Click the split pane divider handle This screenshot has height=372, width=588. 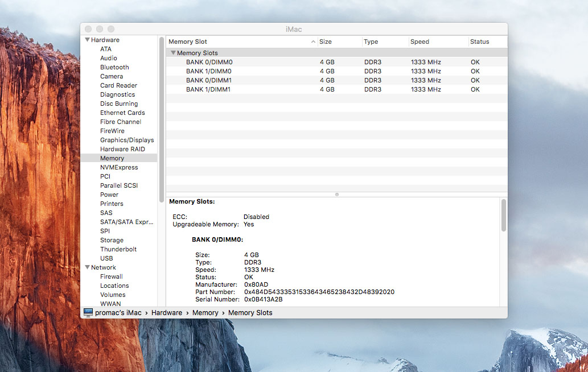337,195
